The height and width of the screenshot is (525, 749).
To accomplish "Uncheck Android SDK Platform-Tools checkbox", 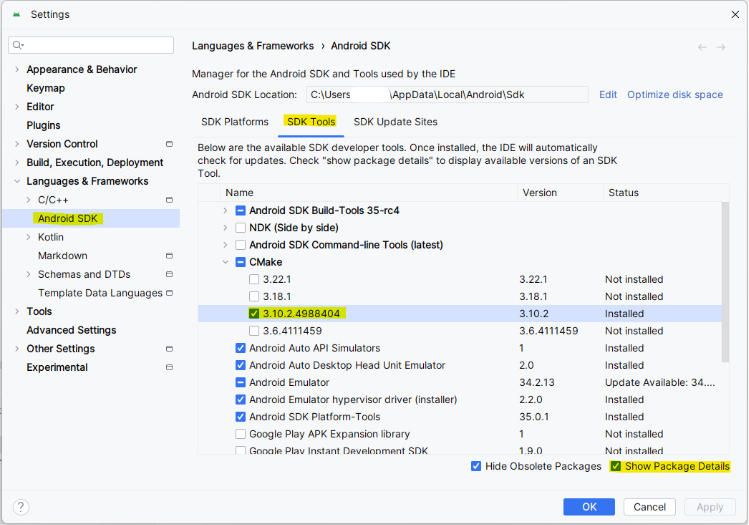I will [241, 417].
